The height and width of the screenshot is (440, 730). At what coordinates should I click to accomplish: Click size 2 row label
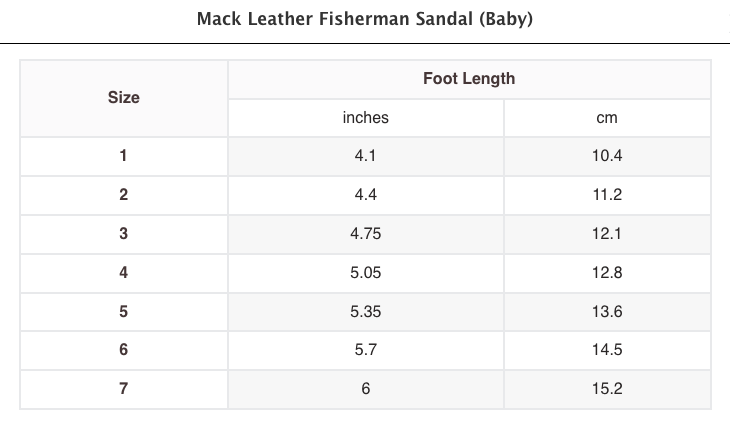124,195
